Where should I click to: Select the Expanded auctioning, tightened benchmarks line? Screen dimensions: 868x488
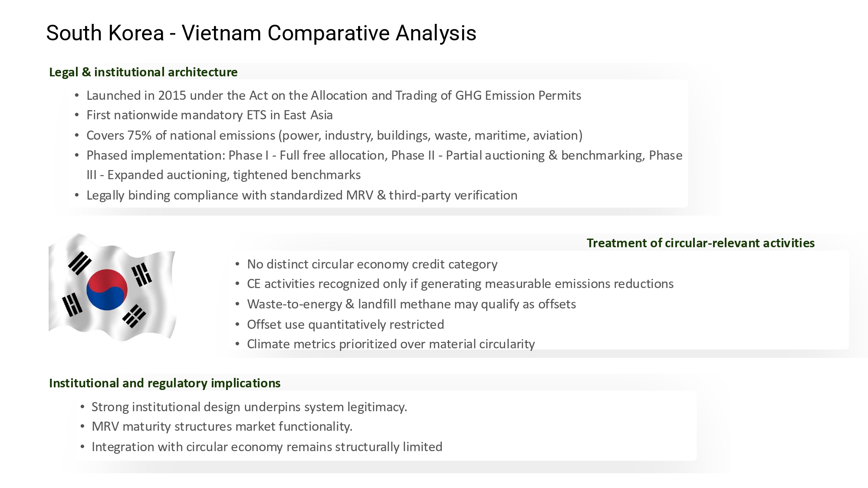(x=224, y=175)
